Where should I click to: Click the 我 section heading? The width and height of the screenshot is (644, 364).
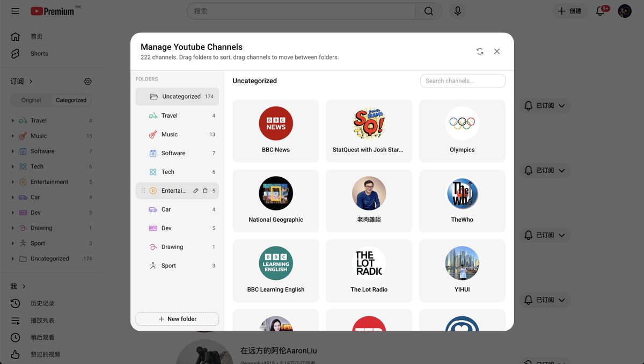pyautogui.click(x=18, y=287)
